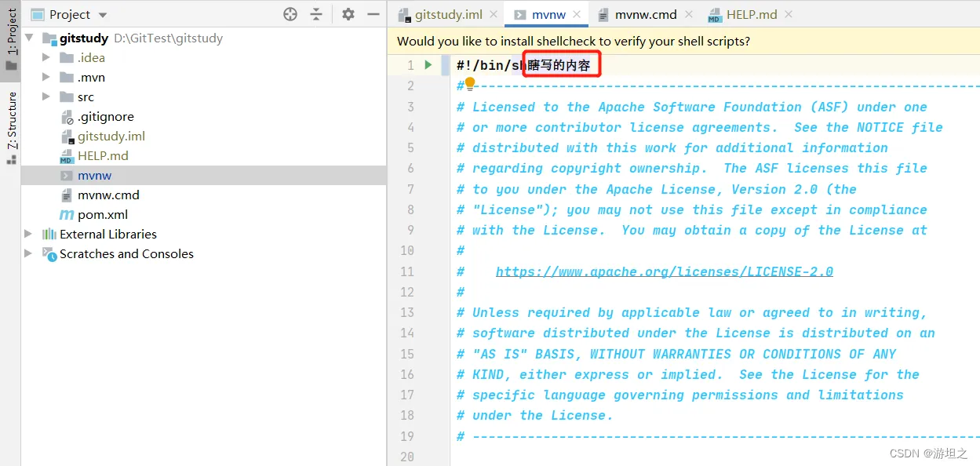Select the .gitignore file
This screenshot has width=980, height=466.
point(106,116)
